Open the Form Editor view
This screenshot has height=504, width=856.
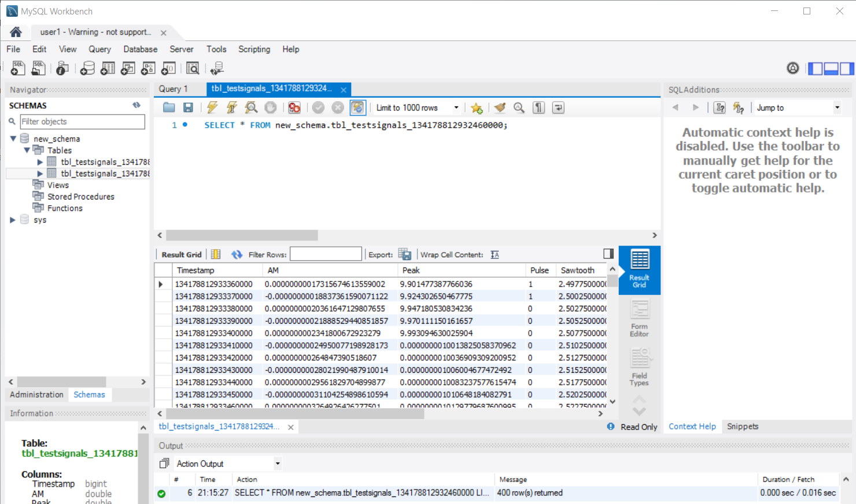pos(639,319)
